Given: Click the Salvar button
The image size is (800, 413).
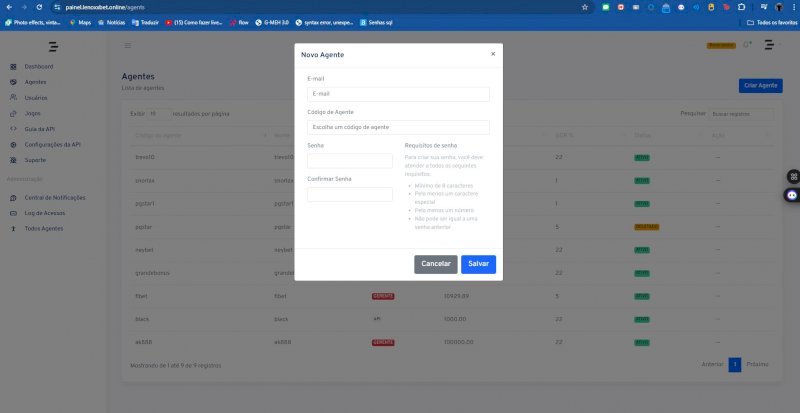Looking at the screenshot, I should [479, 264].
